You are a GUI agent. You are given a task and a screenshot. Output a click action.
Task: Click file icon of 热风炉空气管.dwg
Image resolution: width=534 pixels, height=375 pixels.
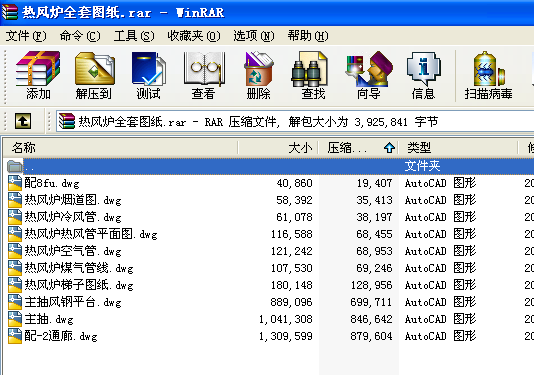click(15, 251)
